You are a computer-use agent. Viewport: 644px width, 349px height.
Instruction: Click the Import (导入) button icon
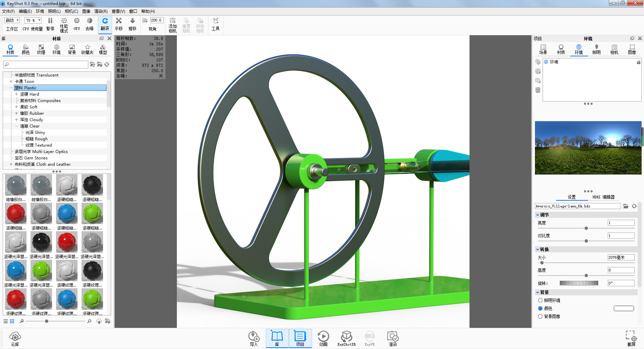(254, 336)
